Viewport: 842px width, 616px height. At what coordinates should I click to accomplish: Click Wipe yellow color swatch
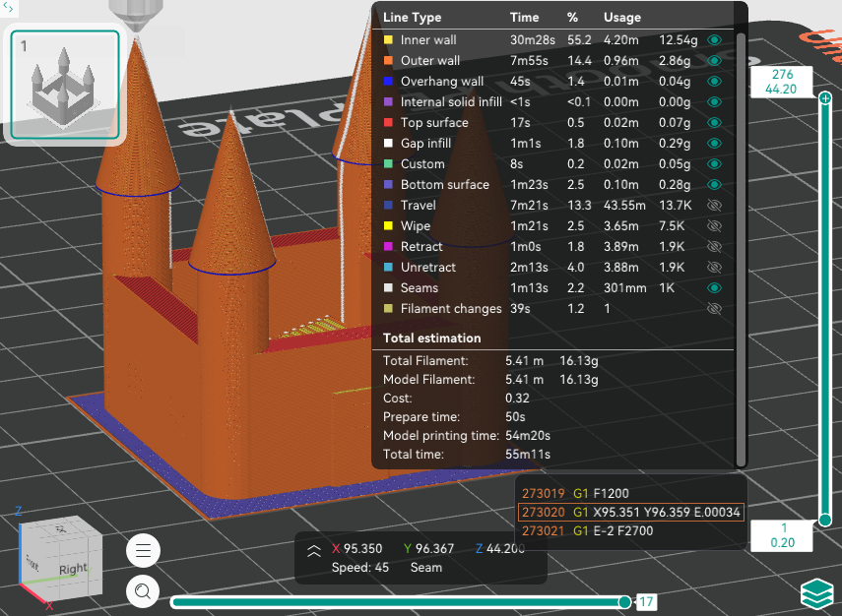pyautogui.click(x=388, y=226)
